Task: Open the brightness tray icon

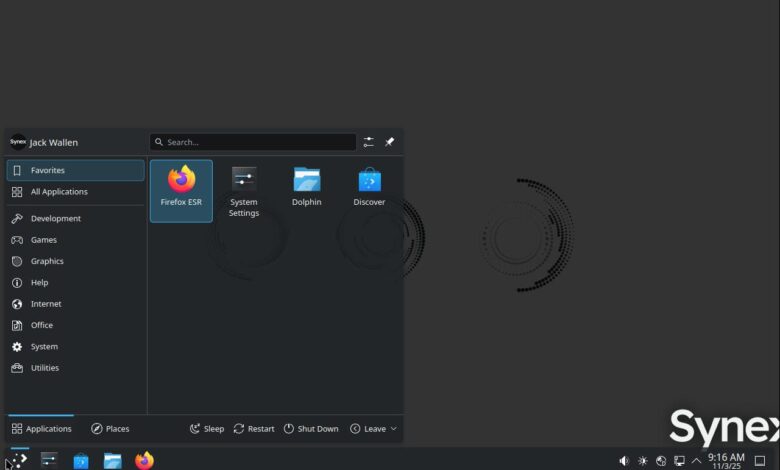Action: (643, 461)
